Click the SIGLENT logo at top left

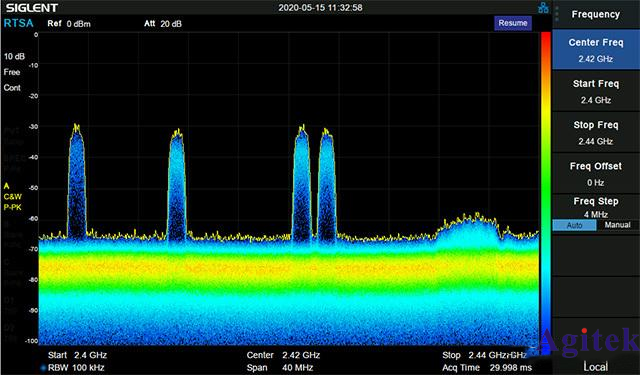click(x=32, y=8)
